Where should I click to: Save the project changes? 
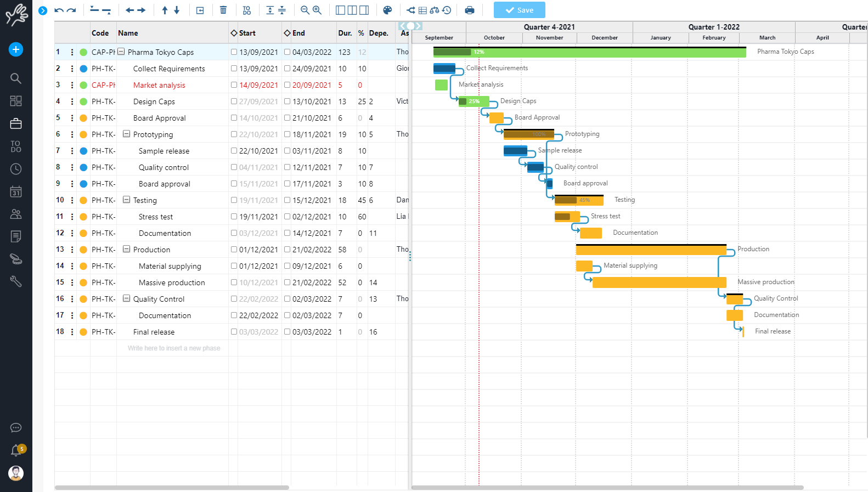(x=519, y=10)
